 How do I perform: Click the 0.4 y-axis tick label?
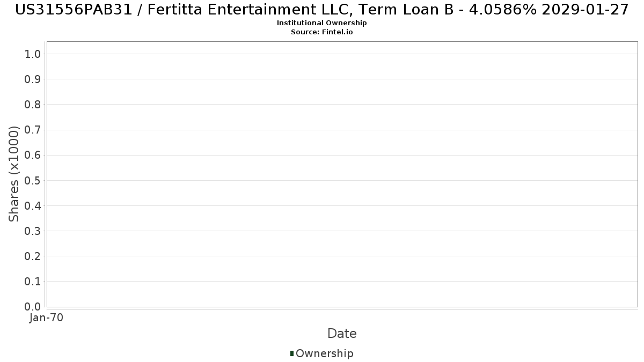click(33, 205)
